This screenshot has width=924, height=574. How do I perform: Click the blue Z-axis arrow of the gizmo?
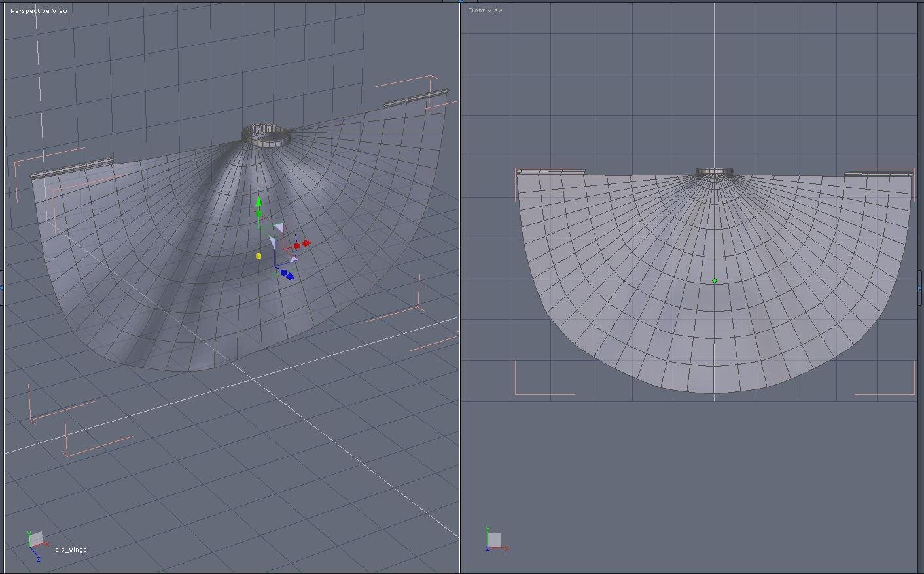pos(290,276)
